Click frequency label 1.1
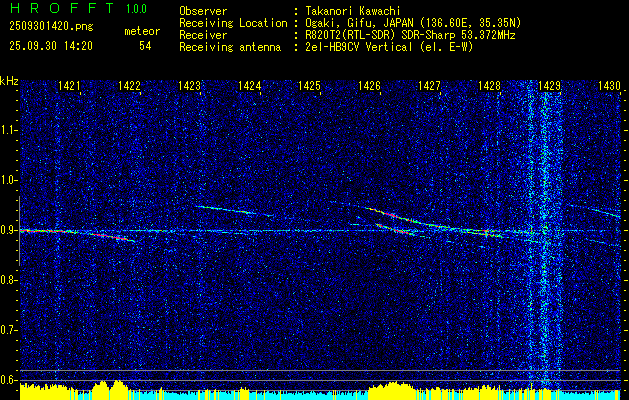The image size is (629, 400). tap(9, 130)
